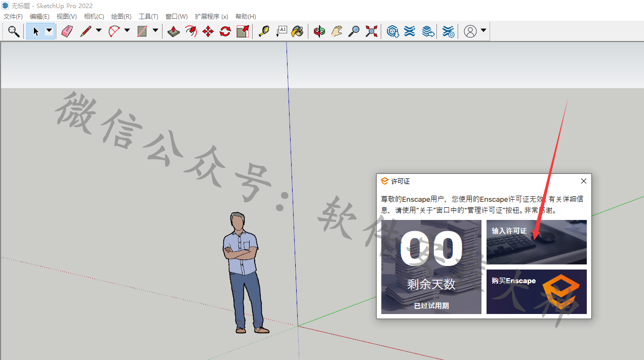Open Extension Manager gear icon
Image resolution: width=644 pixels, height=360 pixels.
(448, 31)
